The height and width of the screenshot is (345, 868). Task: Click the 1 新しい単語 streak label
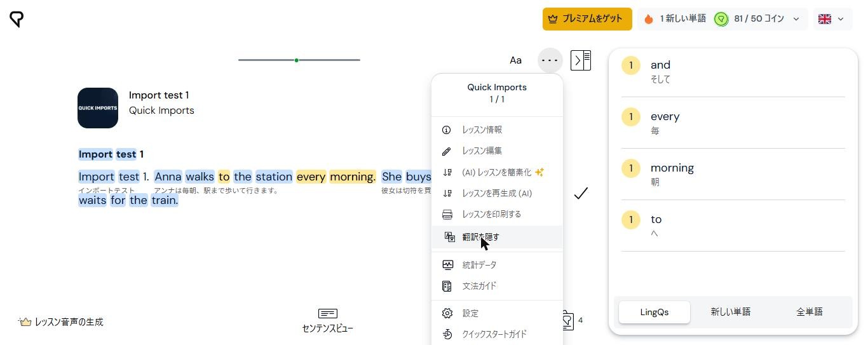tap(682, 19)
